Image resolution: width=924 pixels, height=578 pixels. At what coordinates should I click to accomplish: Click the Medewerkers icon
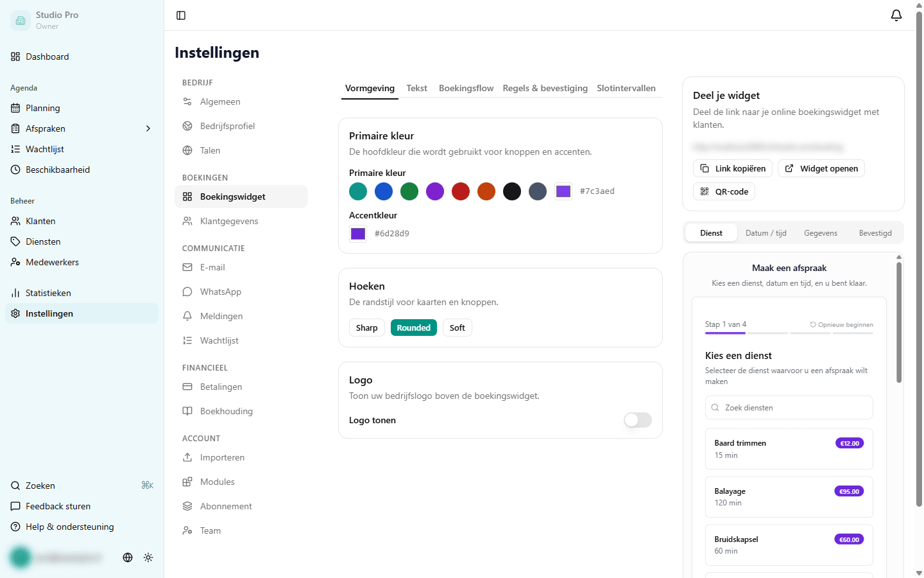click(15, 262)
